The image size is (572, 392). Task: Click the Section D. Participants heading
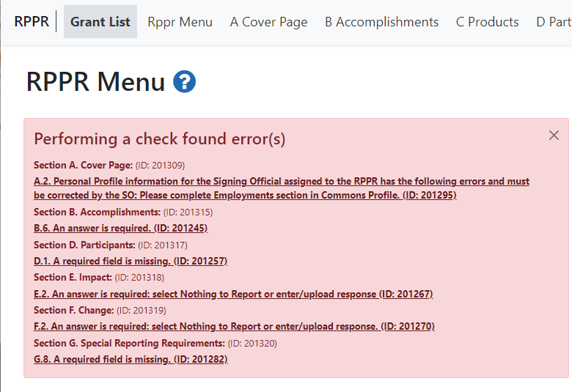pyautogui.click(x=84, y=245)
